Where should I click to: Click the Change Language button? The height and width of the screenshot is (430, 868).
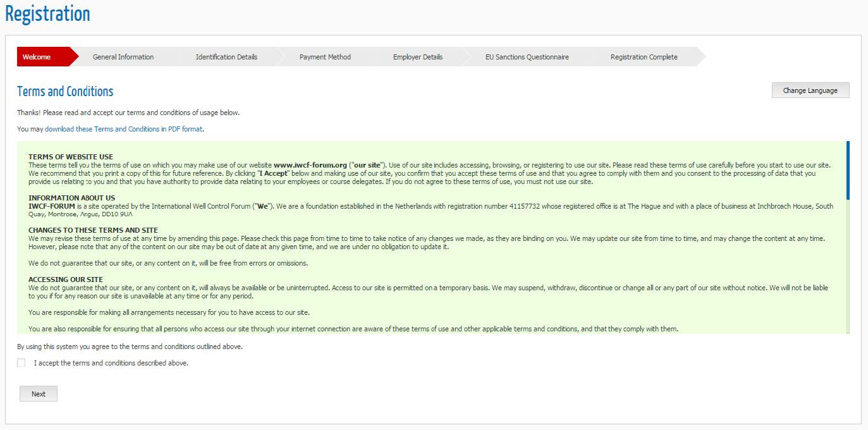[810, 90]
